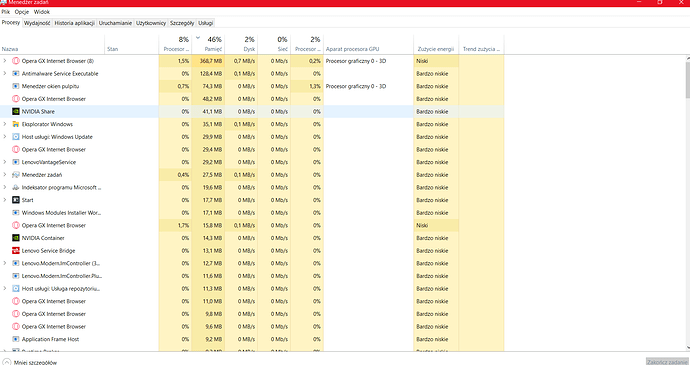Sort by Procesor 8% column header
The height and width of the screenshot is (365, 690).
(x=175, y=44)
